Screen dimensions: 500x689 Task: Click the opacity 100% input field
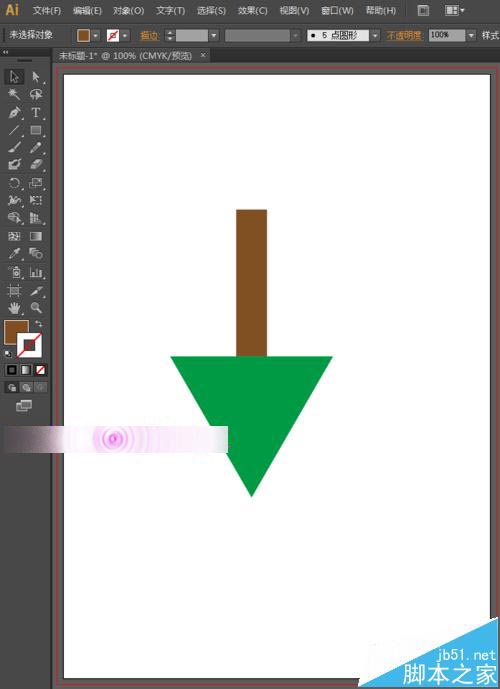tap(447, 35)
